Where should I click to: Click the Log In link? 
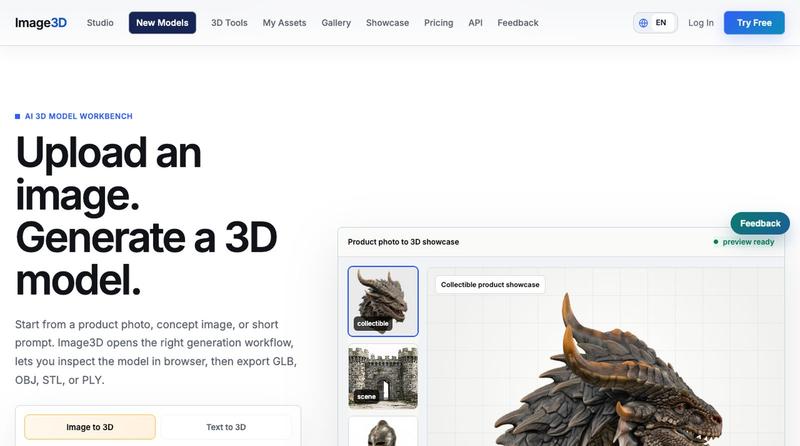click(x=701, y=23)
